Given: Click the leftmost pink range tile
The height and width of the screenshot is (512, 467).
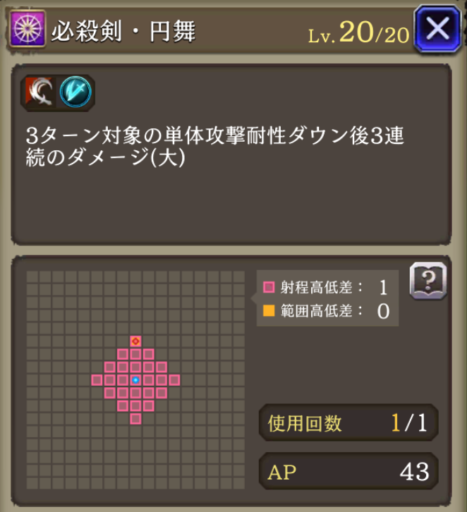Looking at the screenshot, I should coord(97,380).
